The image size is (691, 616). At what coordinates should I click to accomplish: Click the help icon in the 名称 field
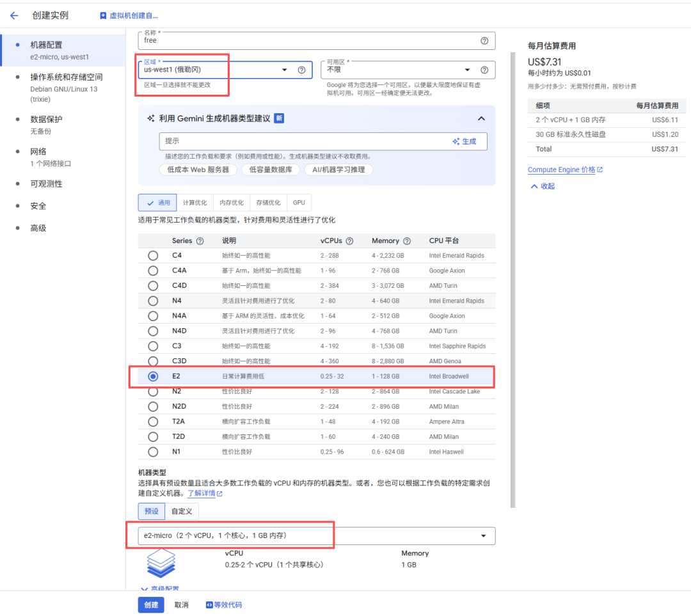pos(484,40)
